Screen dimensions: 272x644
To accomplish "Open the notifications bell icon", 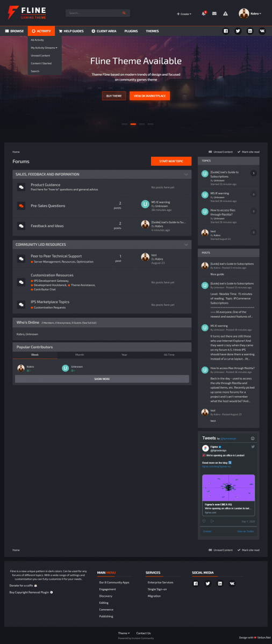I will (x=204, y=13).
